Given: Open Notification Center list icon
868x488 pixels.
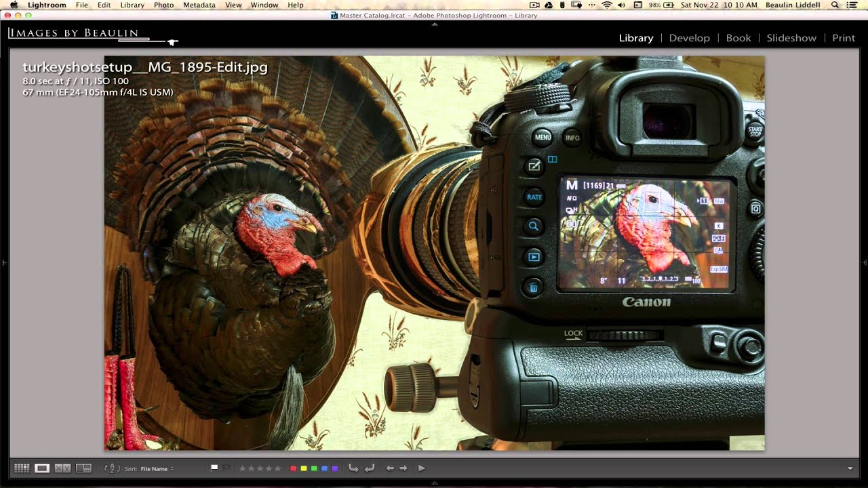Looking at the screenshot, I should pos(852,5).
